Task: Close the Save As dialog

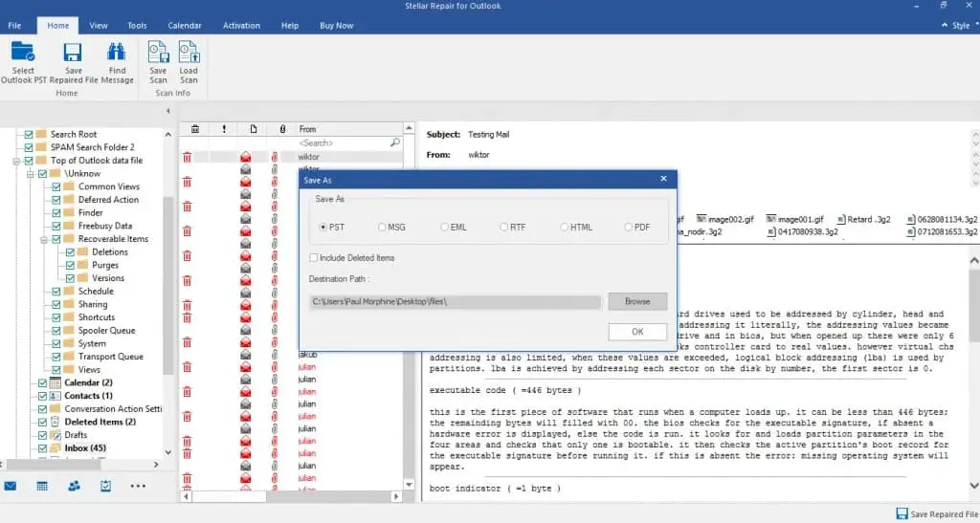Action: coord(663,179)
